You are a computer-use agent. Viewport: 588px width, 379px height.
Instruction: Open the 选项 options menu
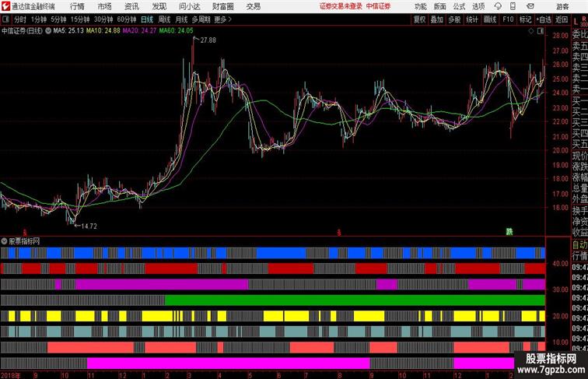[x=478, y=6]
